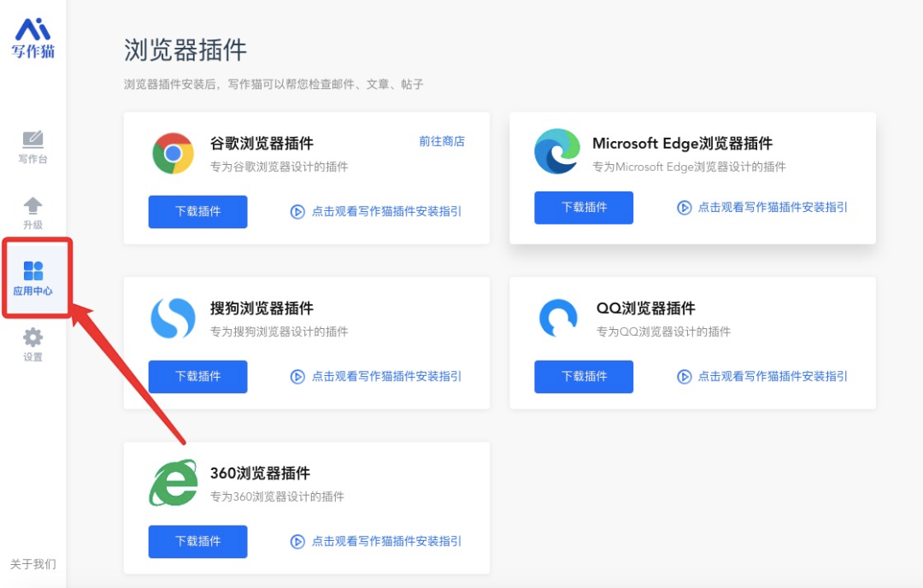Image resolution: width=923 pixels, height=588 pixels.
Task: Click the 浏览器插件 page heading
Action: [x=185, y=50]
